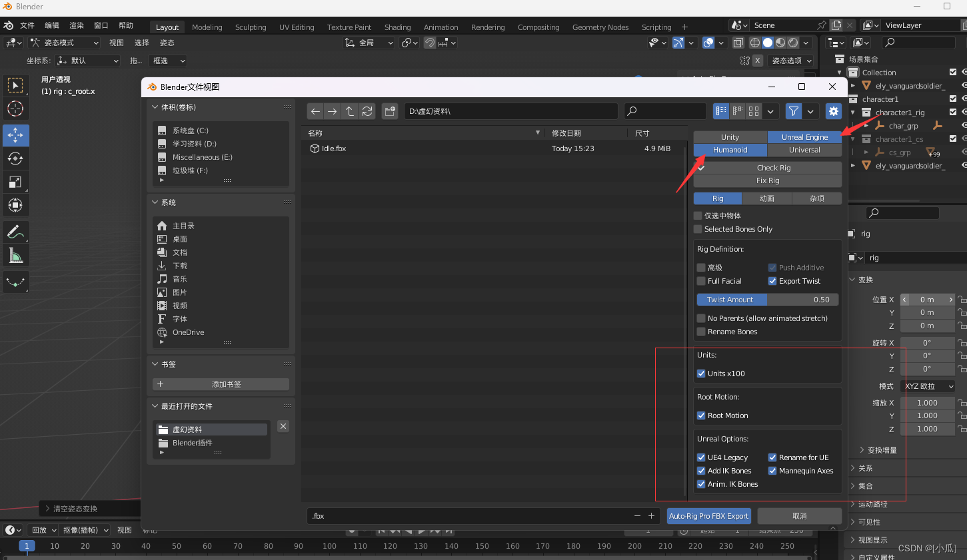Image resolution: width=967 pixels, height=560 pixels.
Task: Open the File menu
Action: point(27,25)
